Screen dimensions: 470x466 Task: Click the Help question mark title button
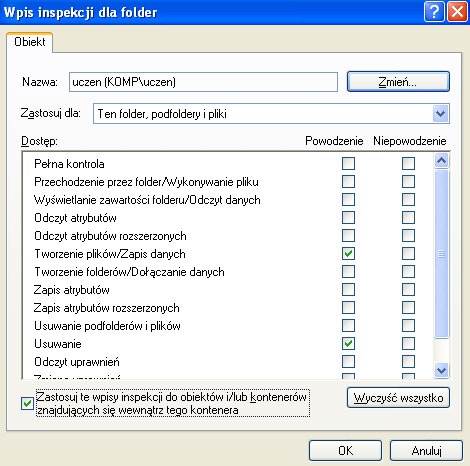[434, 12]
